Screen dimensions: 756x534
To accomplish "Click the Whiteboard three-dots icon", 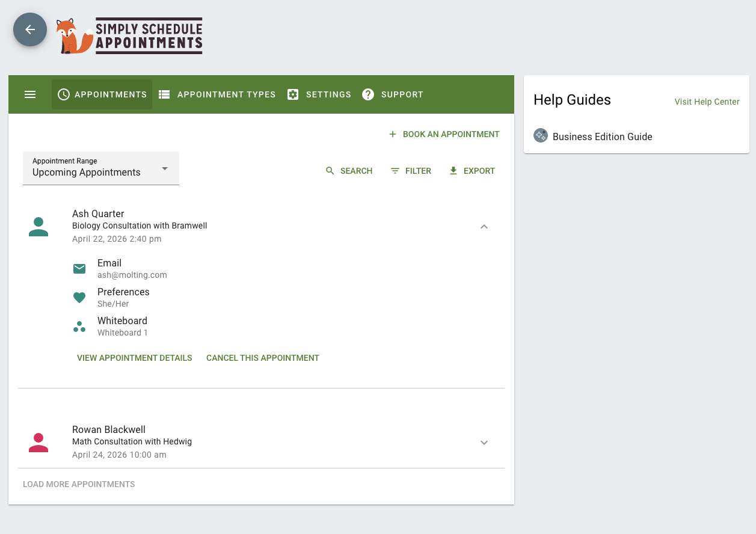I will pos(79,327).
